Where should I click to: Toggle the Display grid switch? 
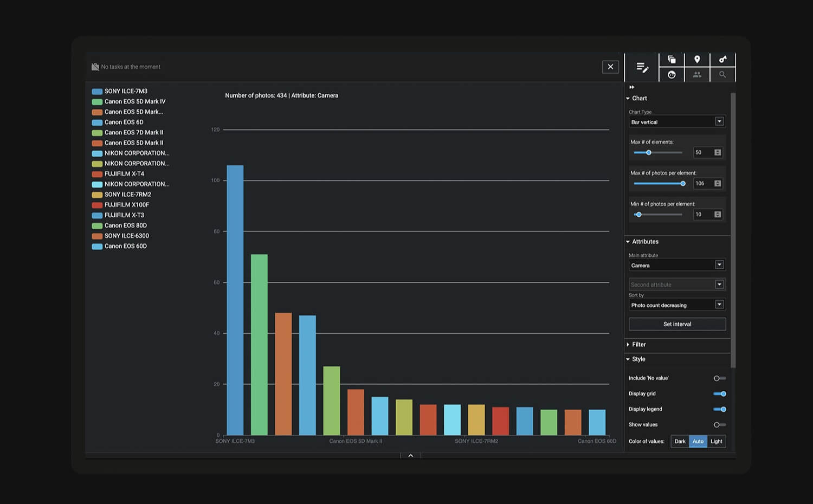[720, 394]
